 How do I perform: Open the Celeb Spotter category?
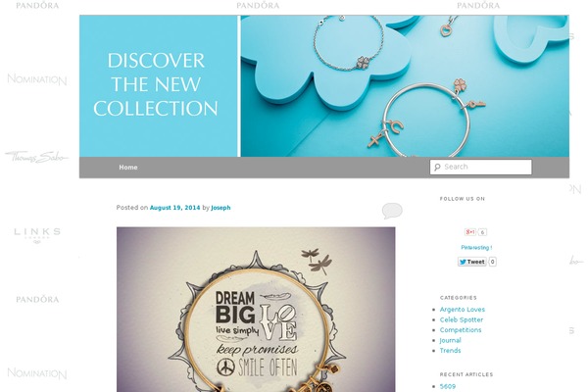pos(462,319)
